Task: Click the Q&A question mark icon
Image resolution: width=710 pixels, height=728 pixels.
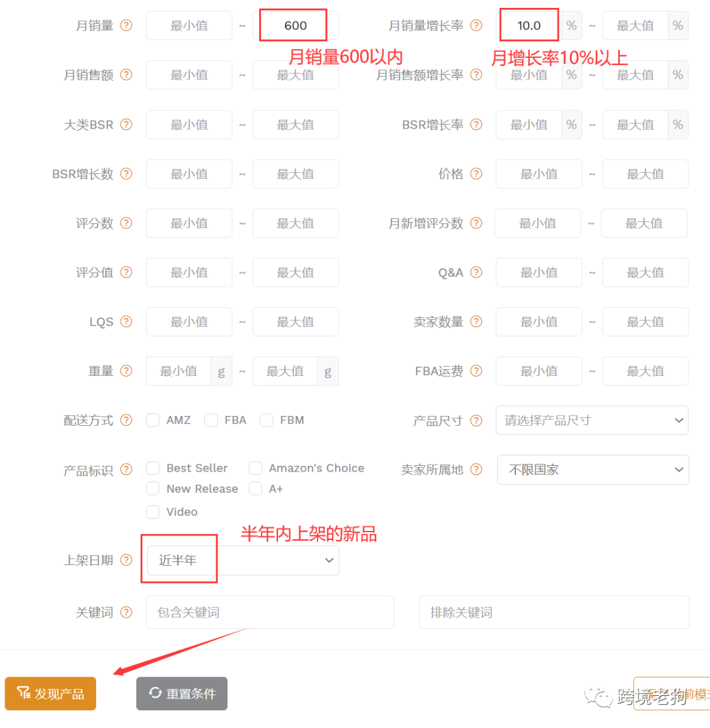Action: 475,272
